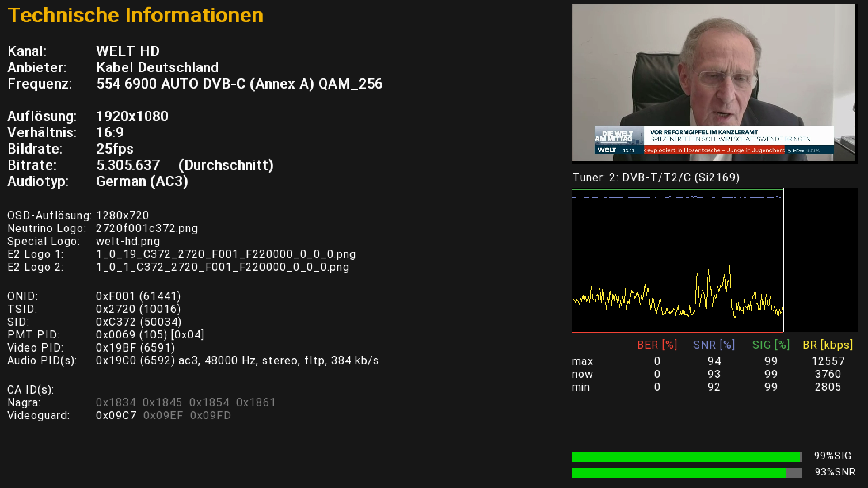Viewport: 868px width, 488px height.
Task: Click the "Anbieter:" label
Action: [37, 67]
